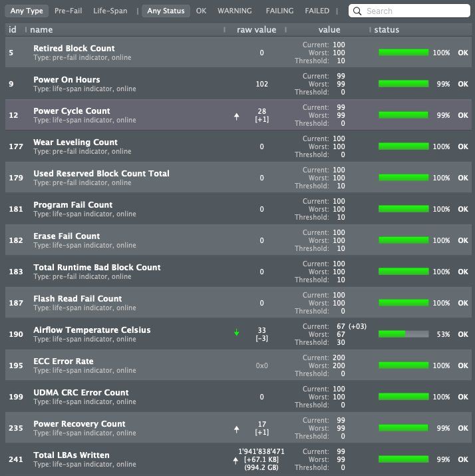Select the Any Status filter
Image resolution: width=475 pixels, height=476 pixels.
(166, 11)
